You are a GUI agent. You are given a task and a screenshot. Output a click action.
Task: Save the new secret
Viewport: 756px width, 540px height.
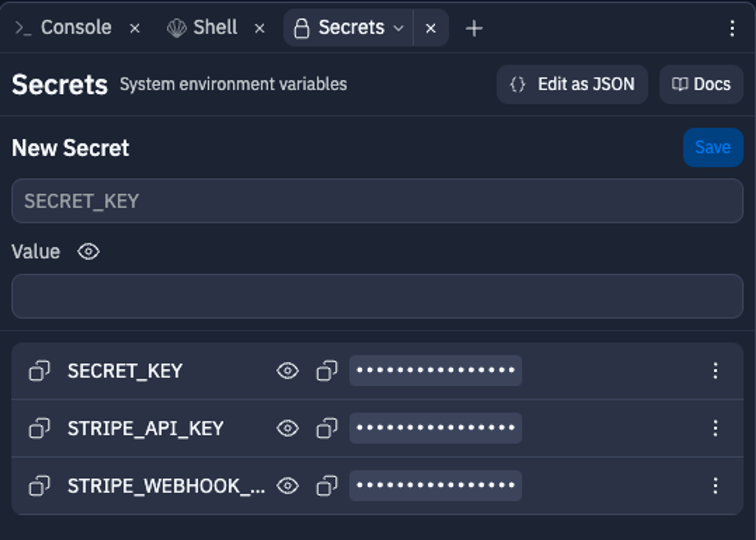[x=713, y=148]
